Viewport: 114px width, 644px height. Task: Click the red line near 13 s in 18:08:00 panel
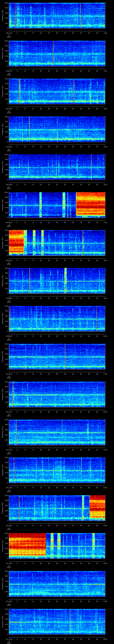pos(30,281)
